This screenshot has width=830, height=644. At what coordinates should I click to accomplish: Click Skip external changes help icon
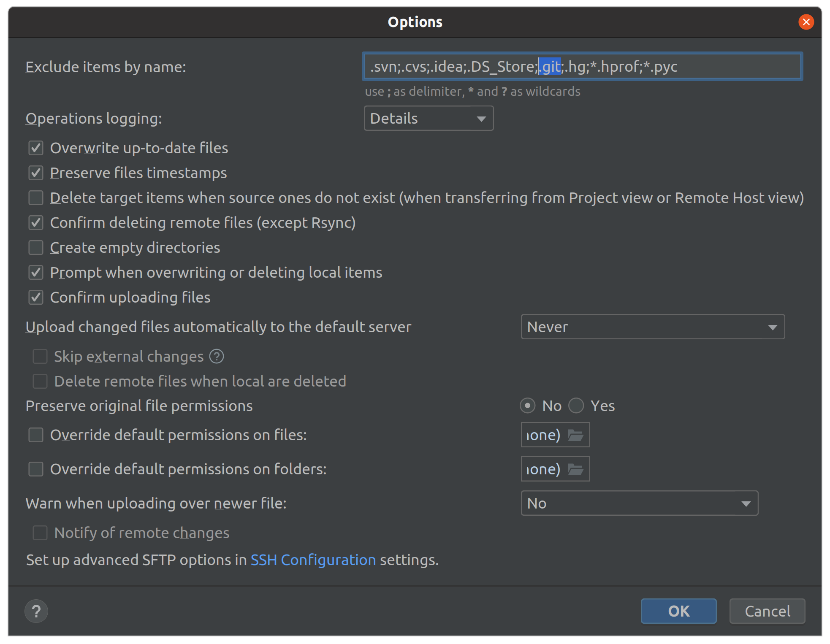(217, 357)
